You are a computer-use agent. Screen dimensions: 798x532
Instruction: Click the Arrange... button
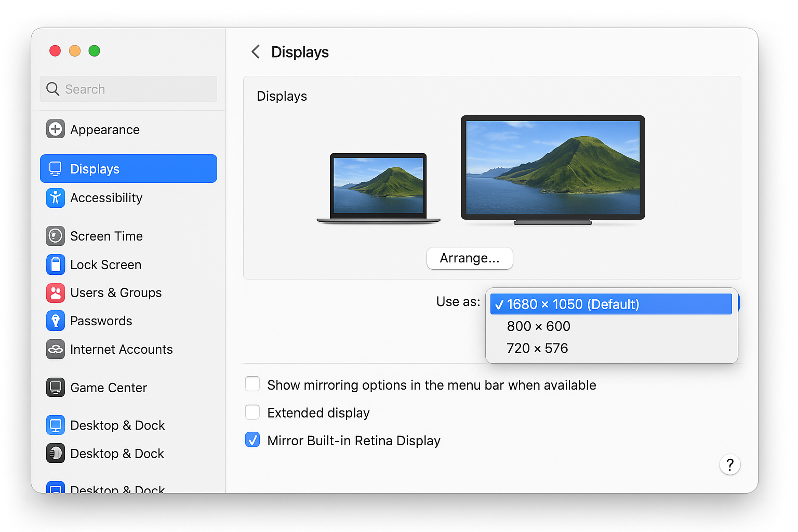[469, 258]
